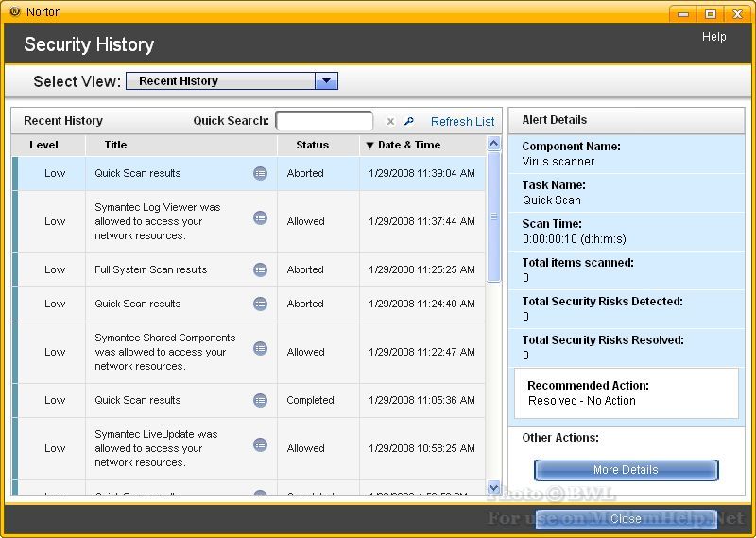Viewport: 756px width, 538px height.
Task: Open details icon for 11:05:36 Quick Scan row
Action: [x=261, y=400]
